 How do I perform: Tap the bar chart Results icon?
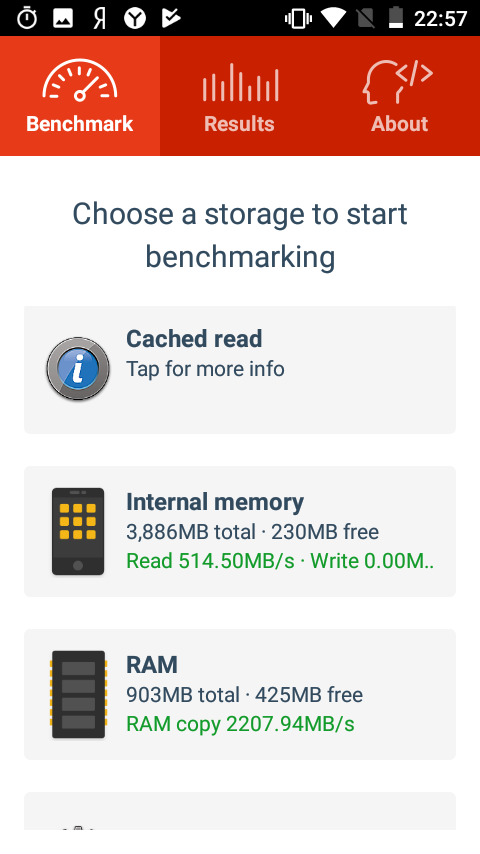[240, 82]
